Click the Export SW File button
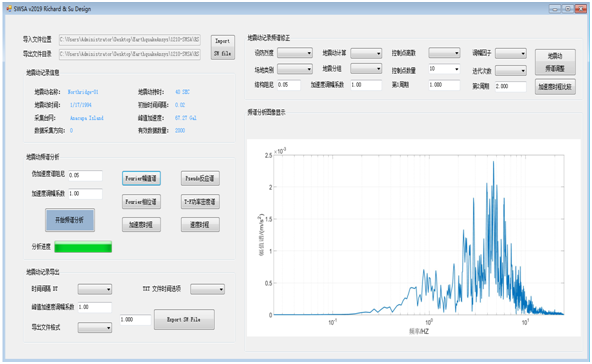 coord(184,319)
